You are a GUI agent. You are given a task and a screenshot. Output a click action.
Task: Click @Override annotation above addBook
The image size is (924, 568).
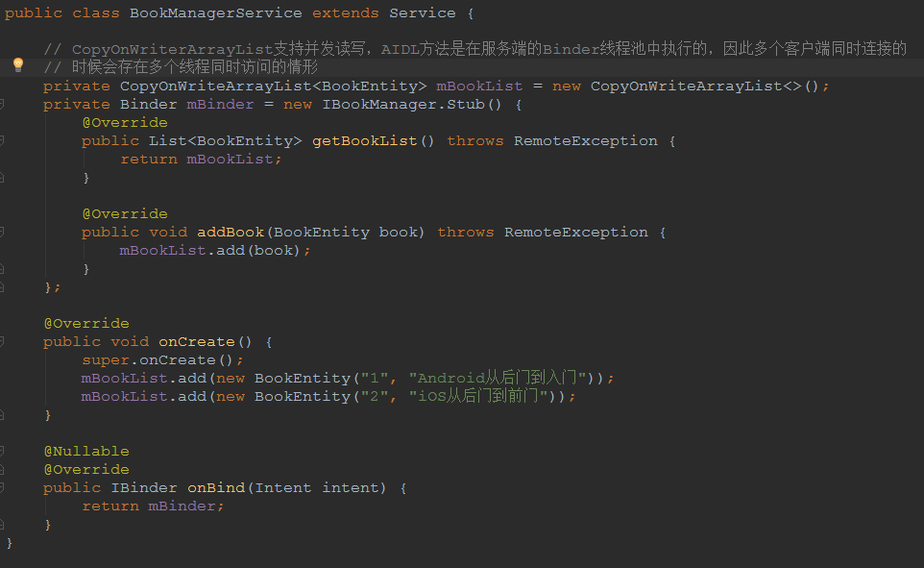point(125,214)
